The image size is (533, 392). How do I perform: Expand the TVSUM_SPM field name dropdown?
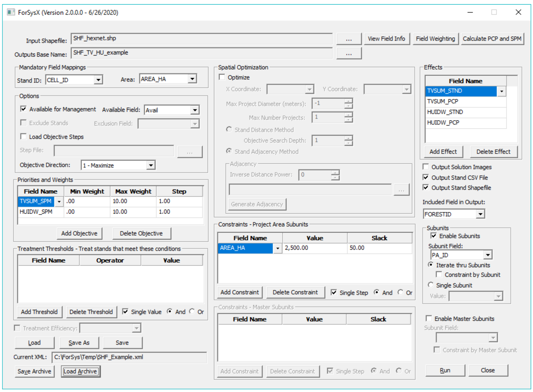pyautogui.click(x=59, y=201)
